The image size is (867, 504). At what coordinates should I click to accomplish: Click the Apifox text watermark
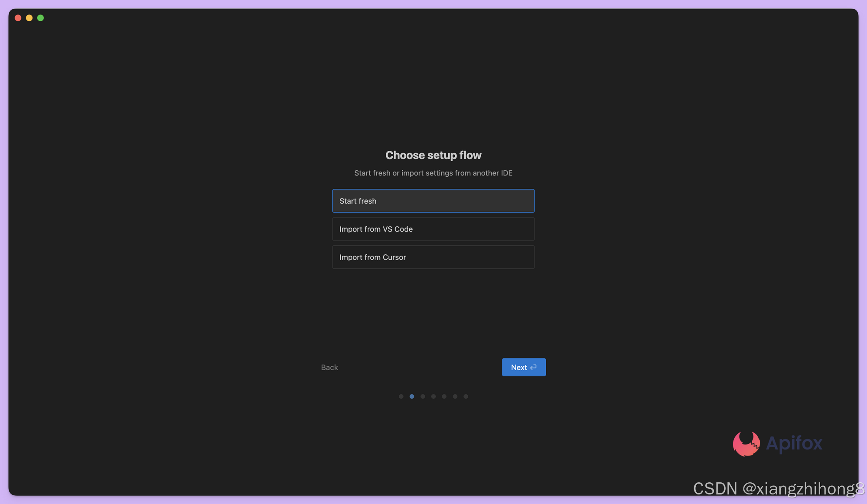pyautogui.click(x=794, y=443)
